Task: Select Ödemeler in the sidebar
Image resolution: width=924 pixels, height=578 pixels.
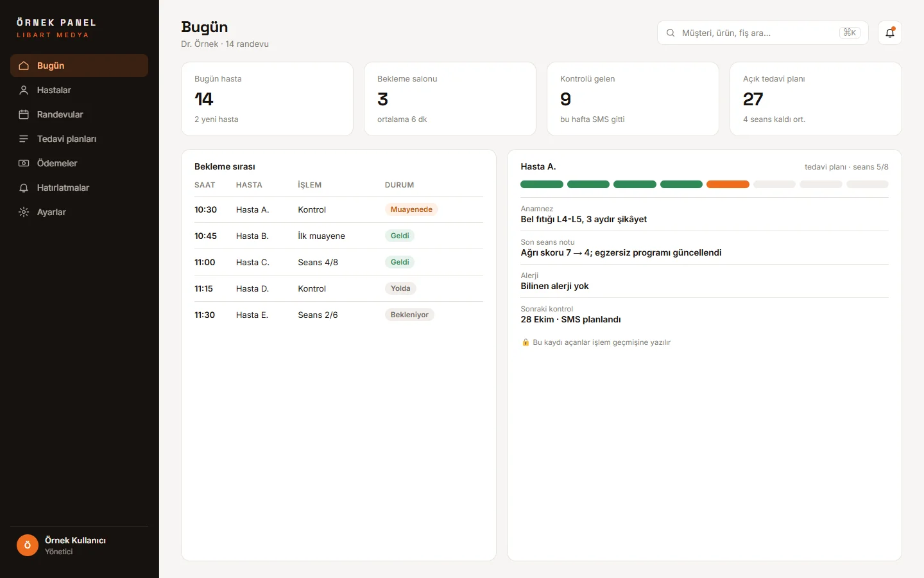Action: point(79,163)
